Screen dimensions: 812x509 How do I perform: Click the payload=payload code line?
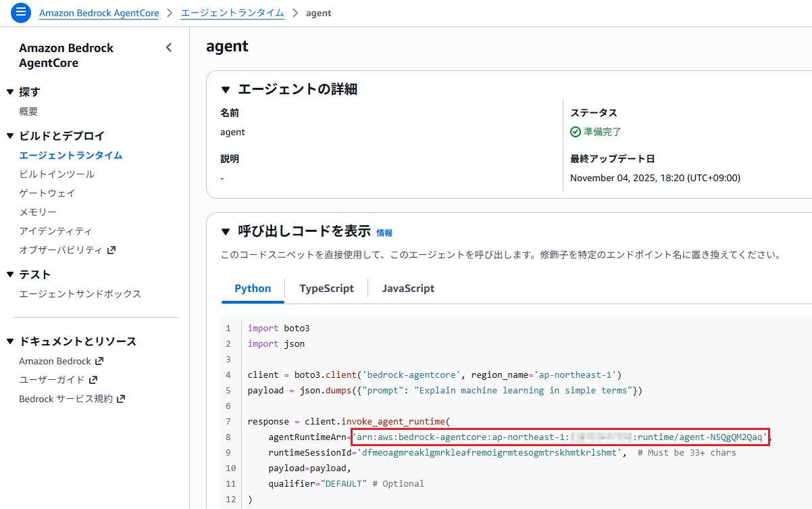[310, 468]
